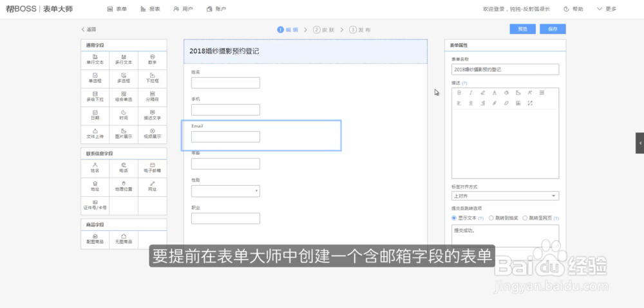
Task: Open the 帮助 link
Action: pos(573,9)
